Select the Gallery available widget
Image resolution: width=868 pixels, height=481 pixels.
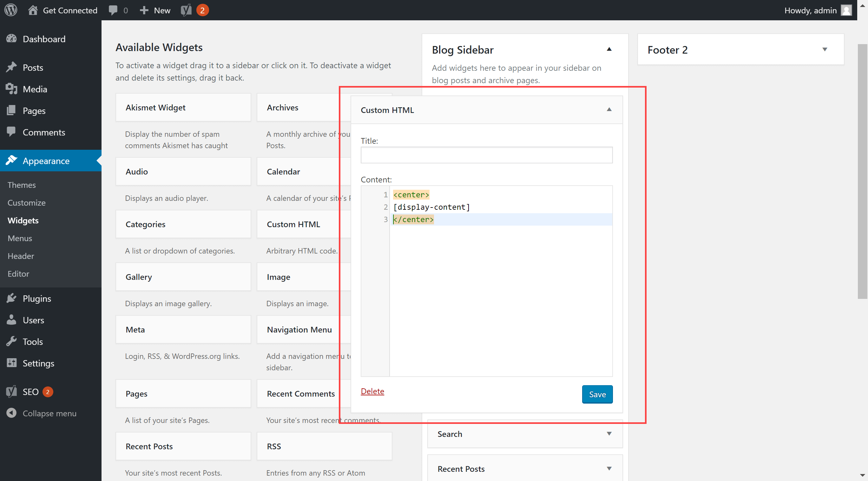point(183,276)
